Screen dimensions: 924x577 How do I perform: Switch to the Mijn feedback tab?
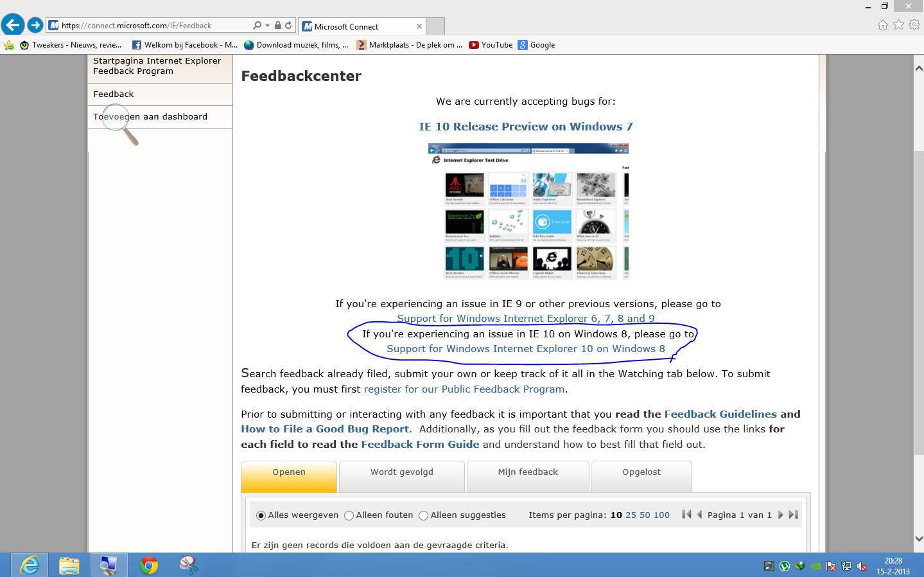tap(528, 477)
